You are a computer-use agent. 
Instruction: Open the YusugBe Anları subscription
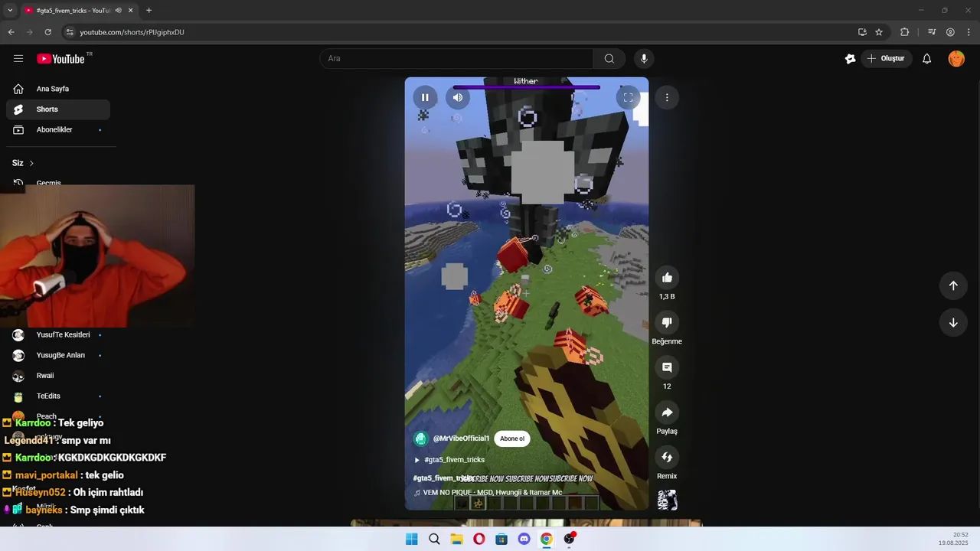58,355
